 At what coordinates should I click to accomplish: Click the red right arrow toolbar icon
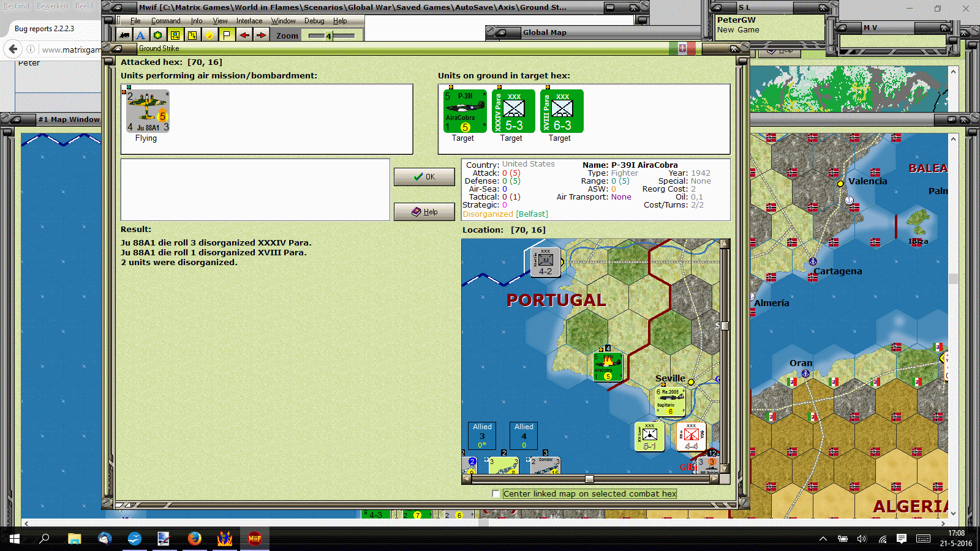click(262, 36)
